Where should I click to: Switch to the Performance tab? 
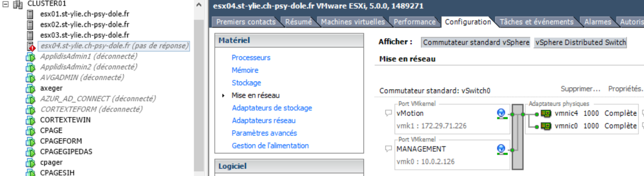(414, 22)
